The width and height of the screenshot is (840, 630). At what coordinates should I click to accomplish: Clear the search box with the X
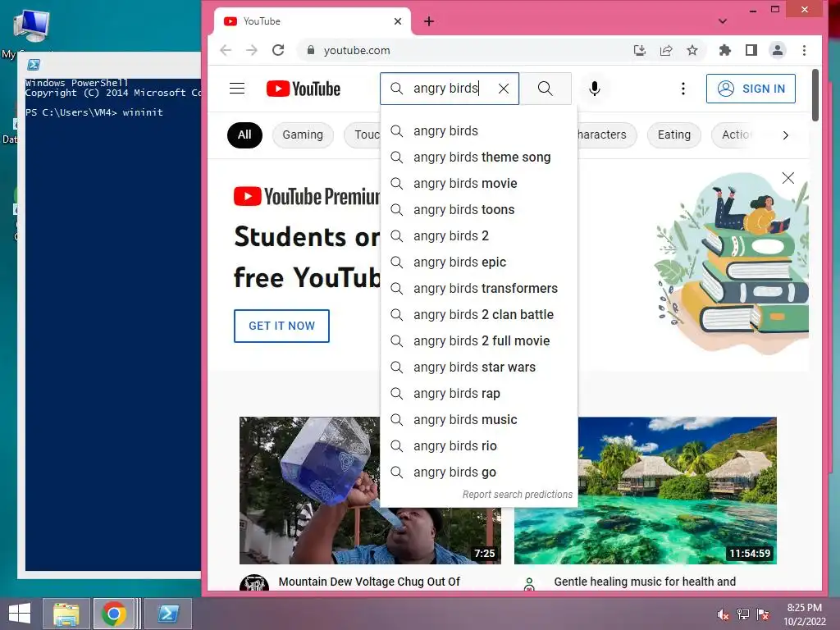tap(504, 89)
